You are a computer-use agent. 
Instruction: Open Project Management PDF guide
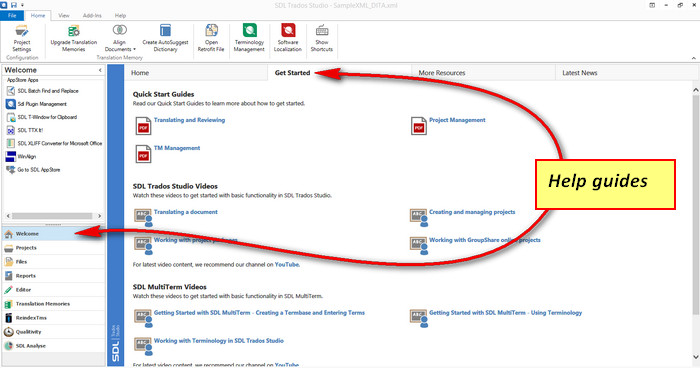pos(457,120)
